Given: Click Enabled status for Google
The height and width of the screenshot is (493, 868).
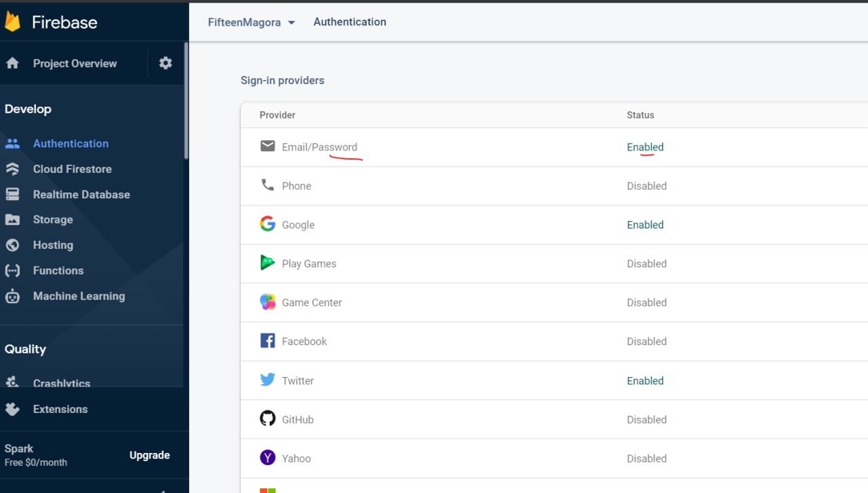Looking at the screenshot, I should [x=645, y=224].
